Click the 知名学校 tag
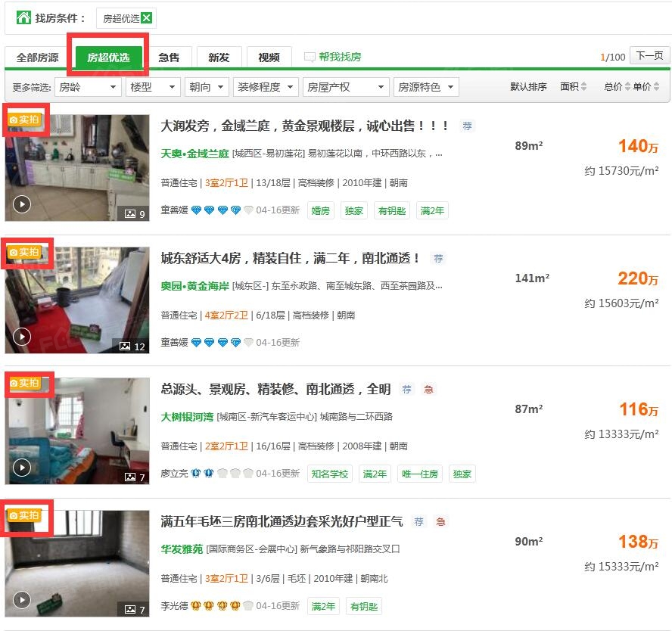This screenshot has width=672, height=631. click(330, 474)
